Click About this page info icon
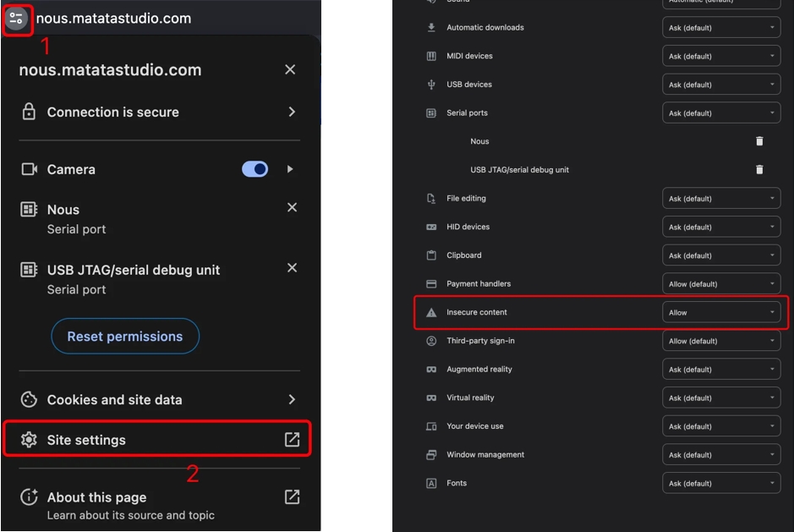The height and width of the screenshot is (532, 794). pyautogui.click(x=29, y=496)
